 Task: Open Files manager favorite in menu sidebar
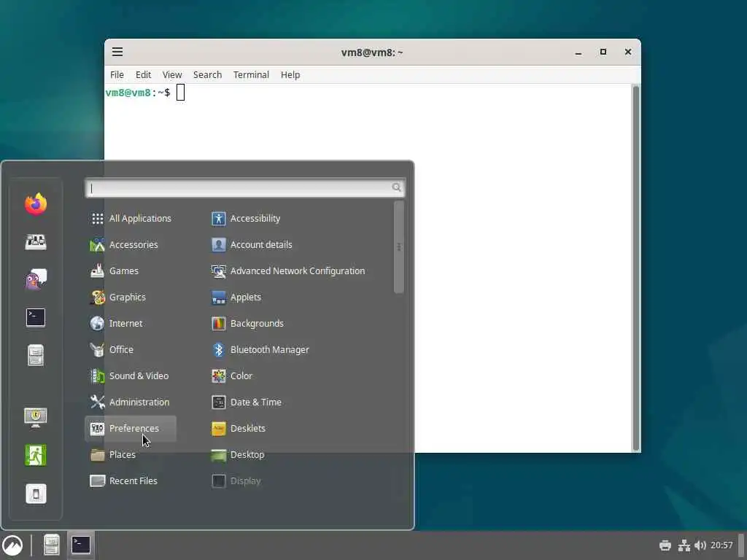(x=36, y=355)
